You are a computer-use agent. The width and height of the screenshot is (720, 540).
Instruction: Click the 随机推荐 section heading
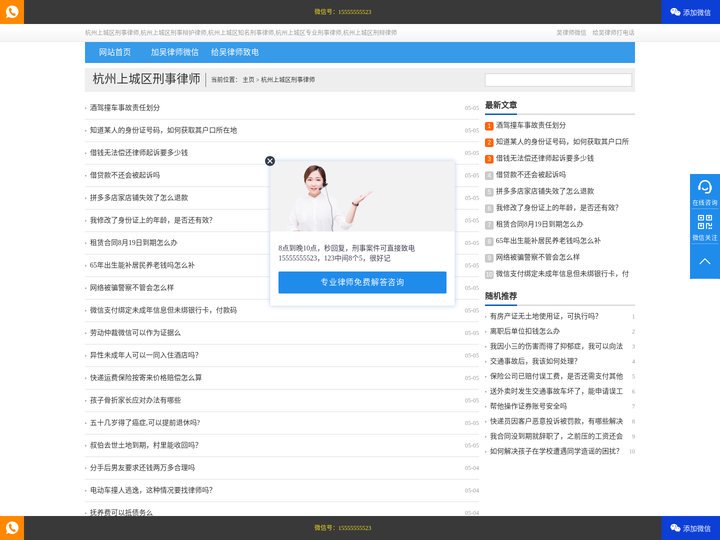click(501, 296)
